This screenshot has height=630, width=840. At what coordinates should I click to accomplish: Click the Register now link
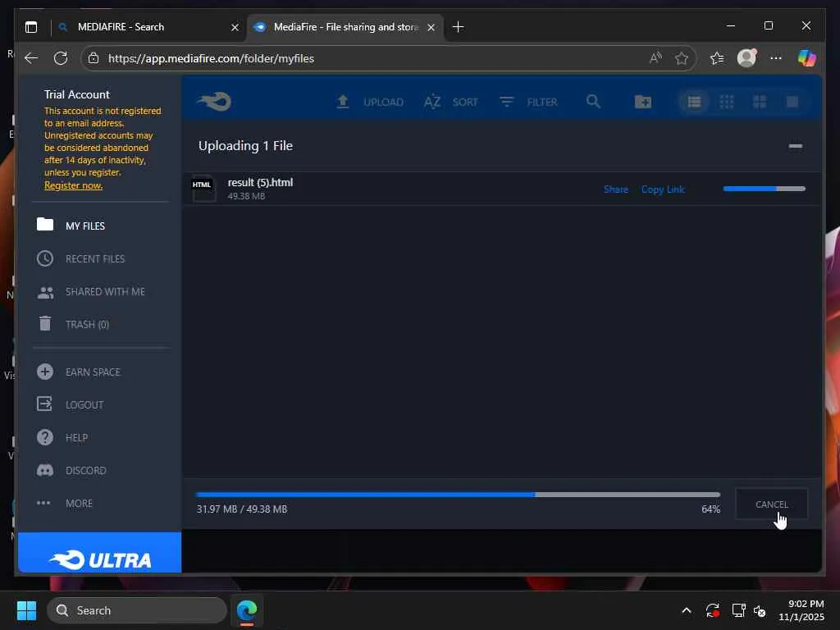click(x=73, y=185)
